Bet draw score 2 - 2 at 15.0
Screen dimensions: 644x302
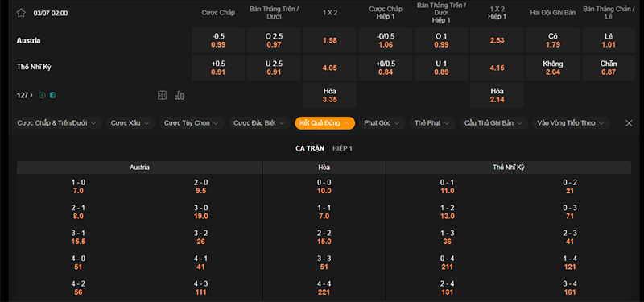(324, 237)
